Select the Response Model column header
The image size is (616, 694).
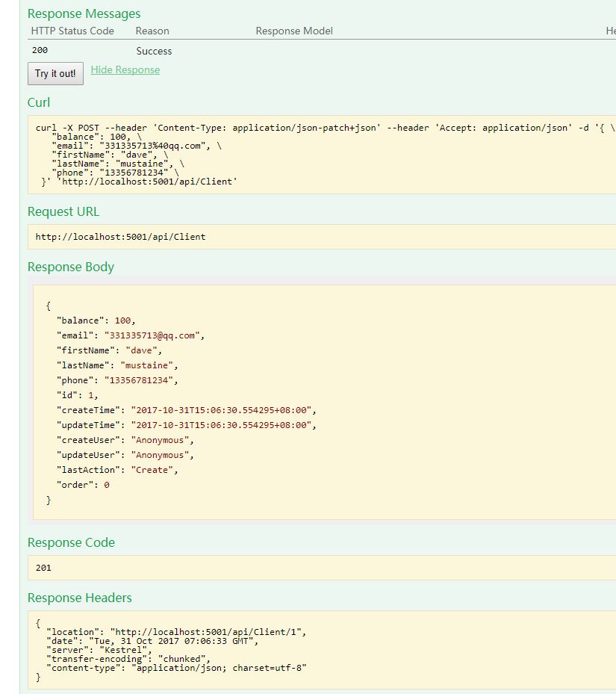pyautogui.click(x=294, y=31)
